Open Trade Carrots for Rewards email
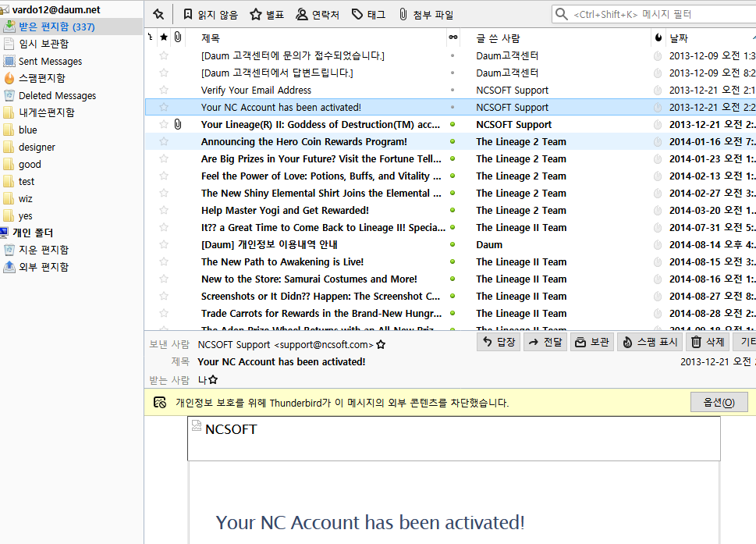Screen dimensions: 756x544 [321, 314]
